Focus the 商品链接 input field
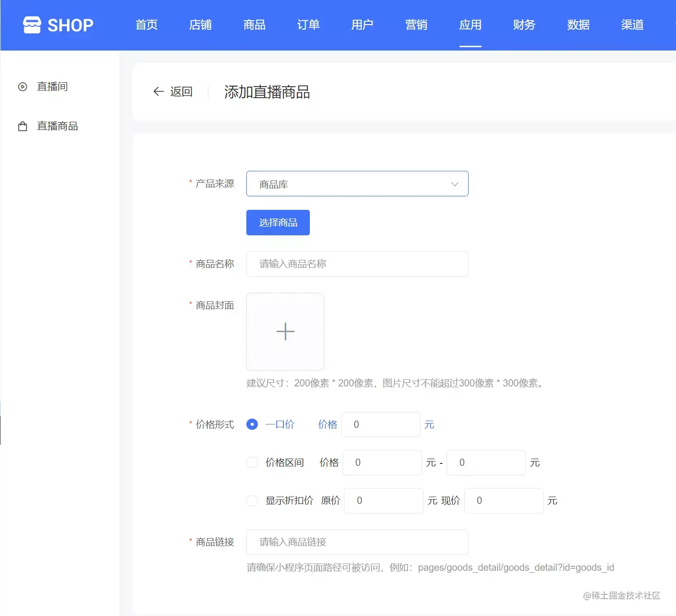This screenshot has width=676, height=616. coord(357,542)
